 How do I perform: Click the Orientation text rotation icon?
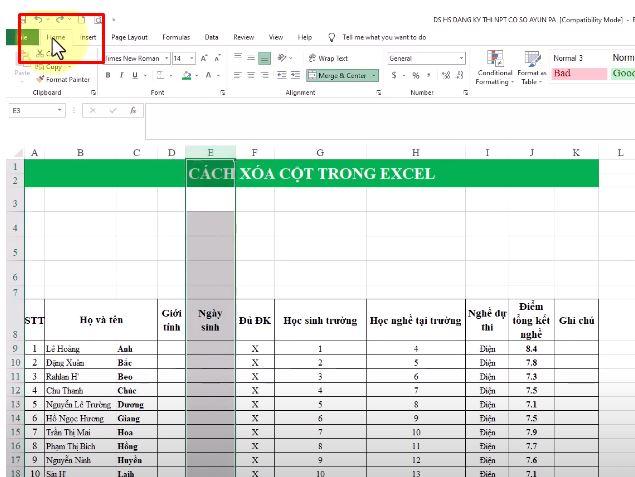(282, 58)
